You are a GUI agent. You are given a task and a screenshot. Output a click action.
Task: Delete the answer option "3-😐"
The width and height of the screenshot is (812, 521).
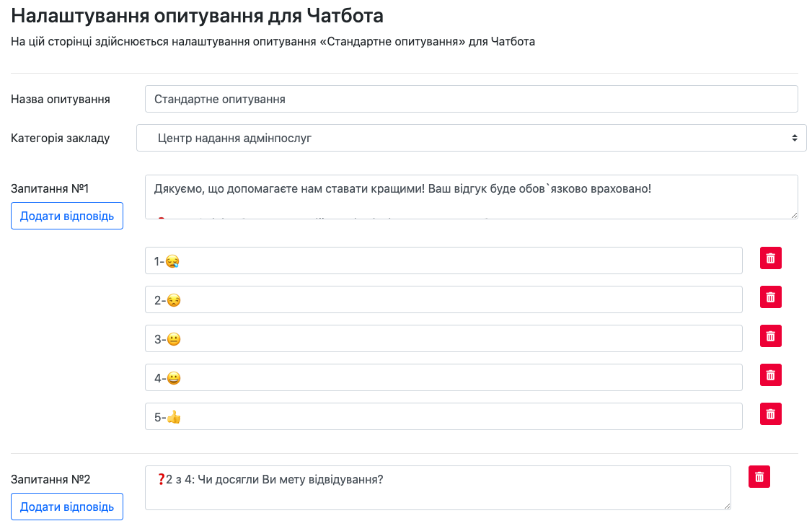pyautogui.click(x=770, y=336)
